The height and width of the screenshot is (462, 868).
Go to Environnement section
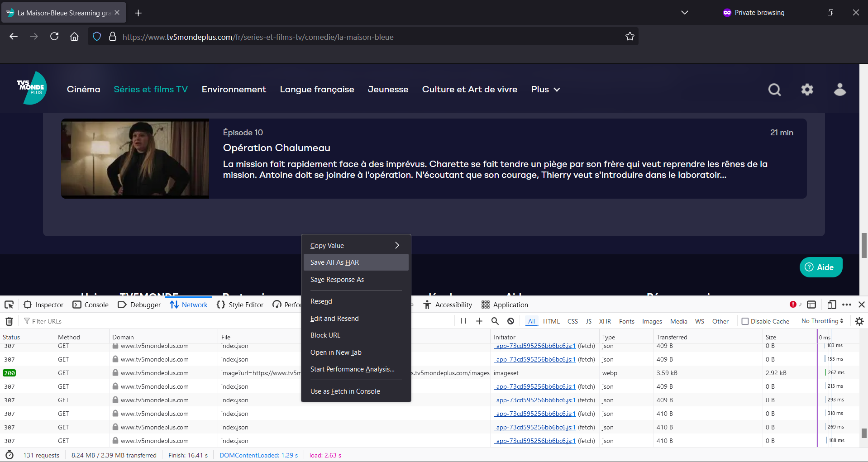234,90
